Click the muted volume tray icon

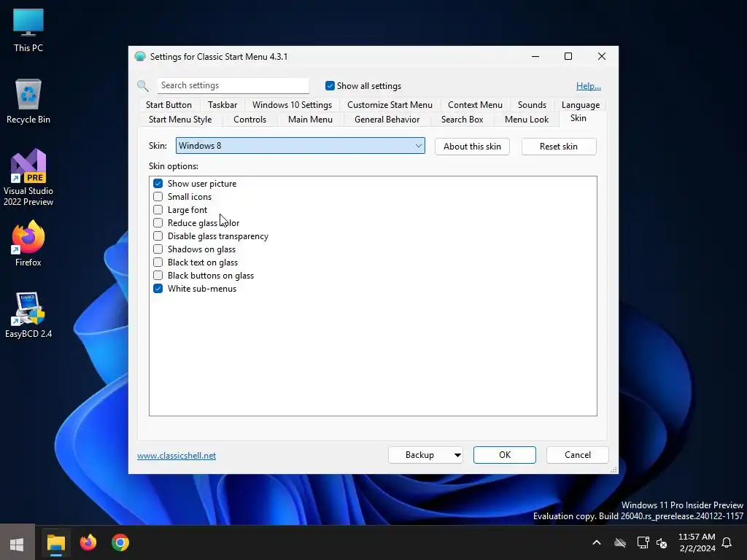point(662,542)
